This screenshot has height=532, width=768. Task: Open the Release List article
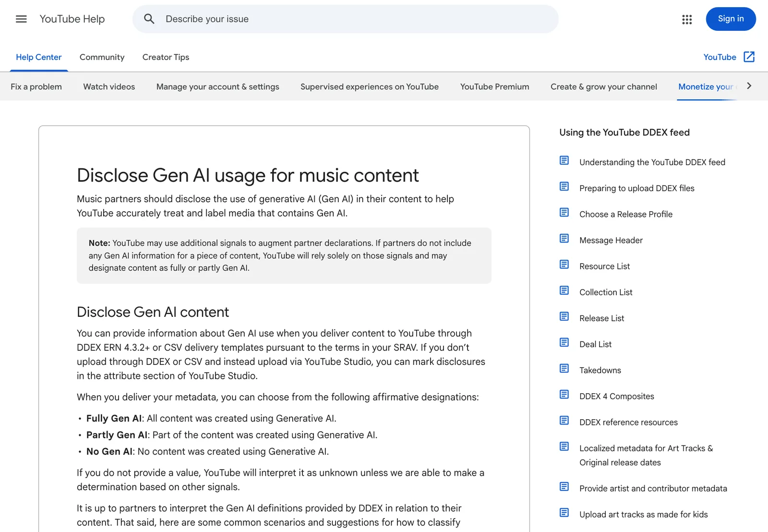(x=601, y=318)
